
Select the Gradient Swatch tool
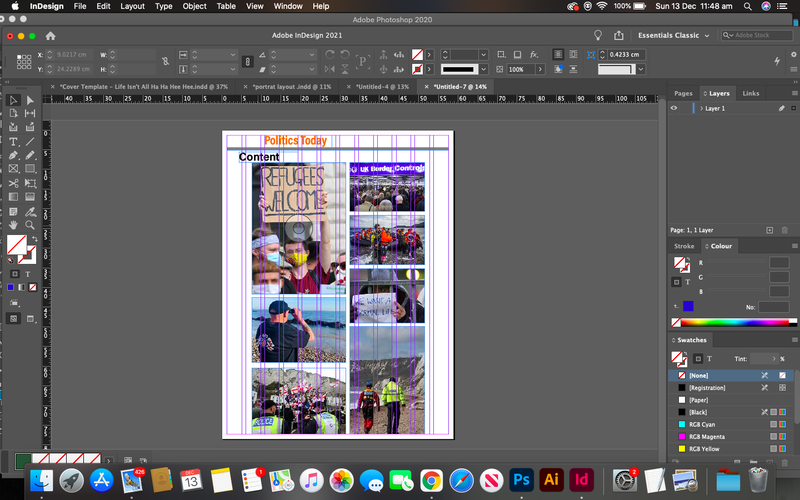pyautogui.click(x=14, y=196)
